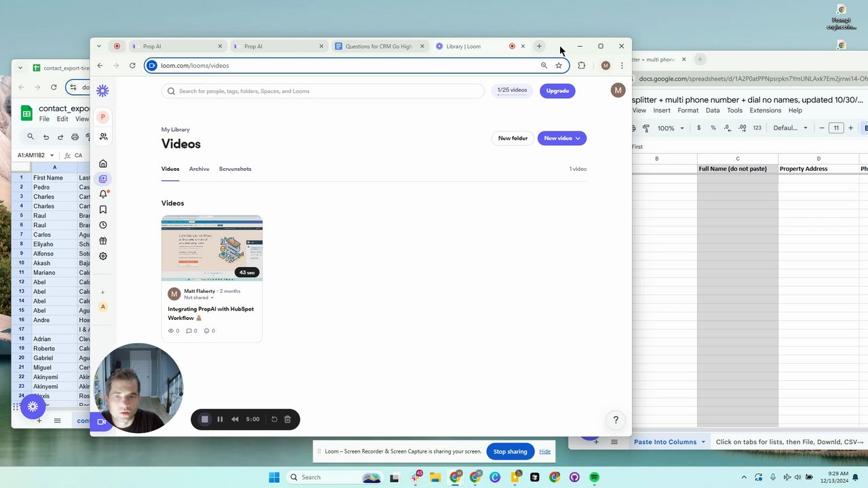Click Stop sharing button

click(x=510, y=451)
